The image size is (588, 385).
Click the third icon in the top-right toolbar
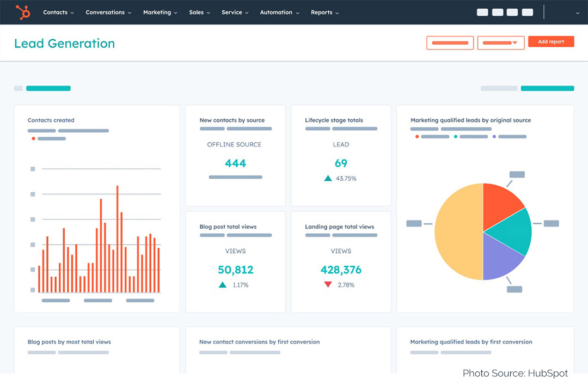512,12
